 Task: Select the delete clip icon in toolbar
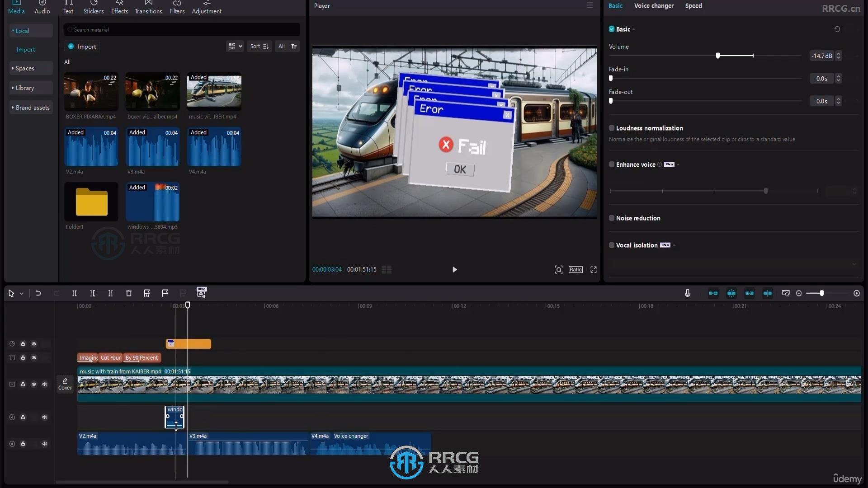(x=128, y=292)
